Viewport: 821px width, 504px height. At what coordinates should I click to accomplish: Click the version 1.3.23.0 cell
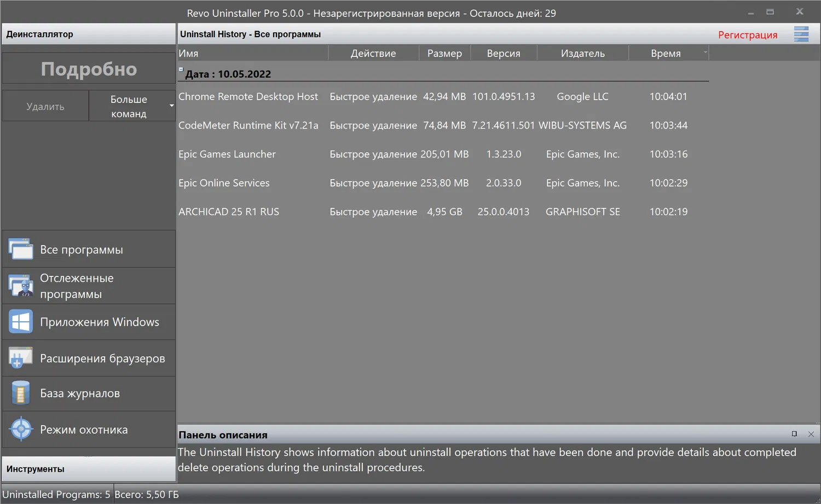pos(504,154)
